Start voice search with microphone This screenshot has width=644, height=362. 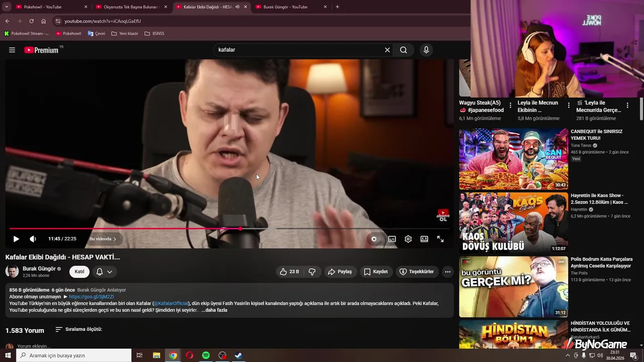click(426, 50)
